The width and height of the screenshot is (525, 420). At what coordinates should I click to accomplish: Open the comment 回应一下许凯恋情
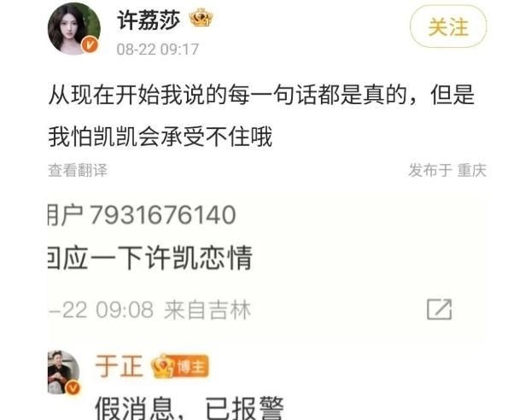coord(149,258)
